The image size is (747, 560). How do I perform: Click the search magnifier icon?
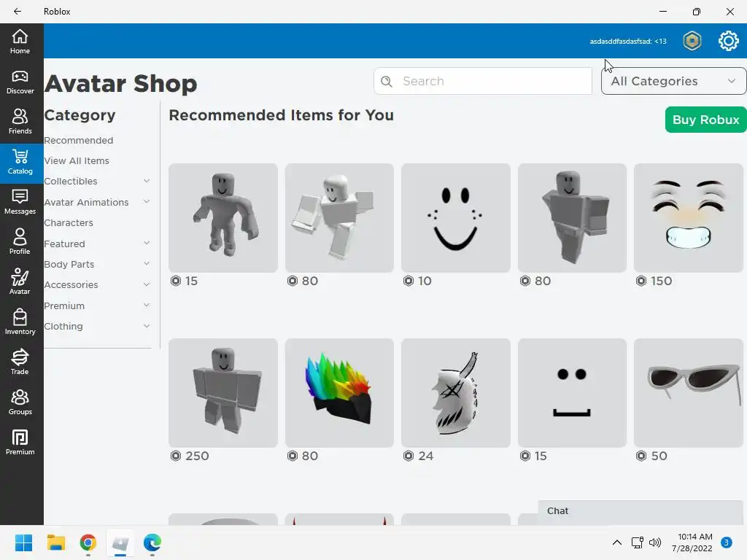coord(387,82)
